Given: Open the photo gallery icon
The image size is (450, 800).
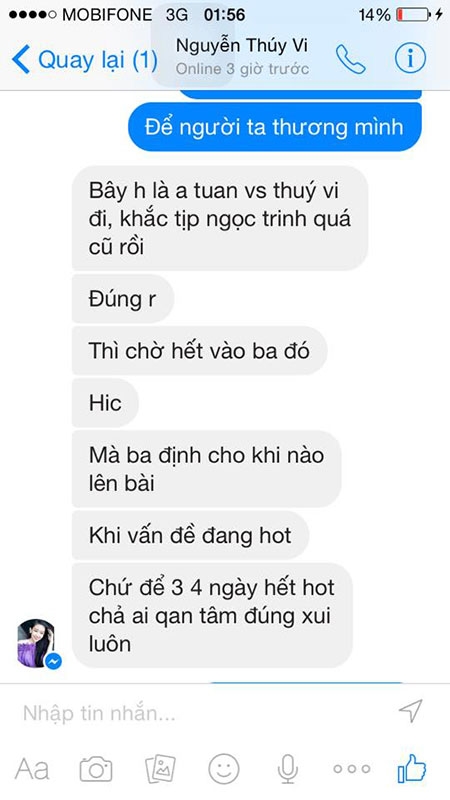Looking at the screenshot, I should click(x=160, y=768).
